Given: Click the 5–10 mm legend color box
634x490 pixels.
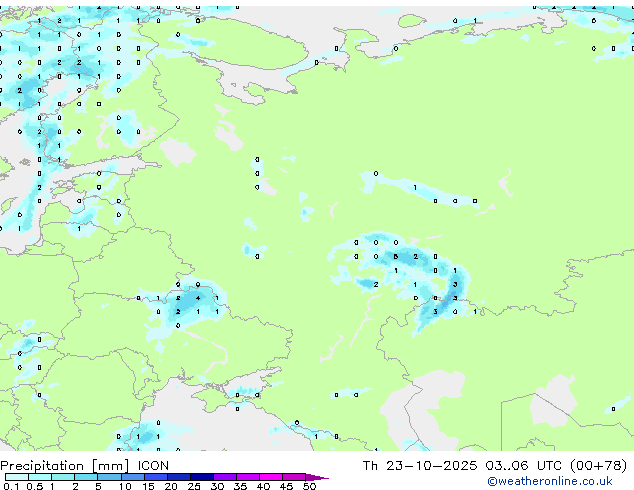Looking at the screenshot, I should (110, 477).
